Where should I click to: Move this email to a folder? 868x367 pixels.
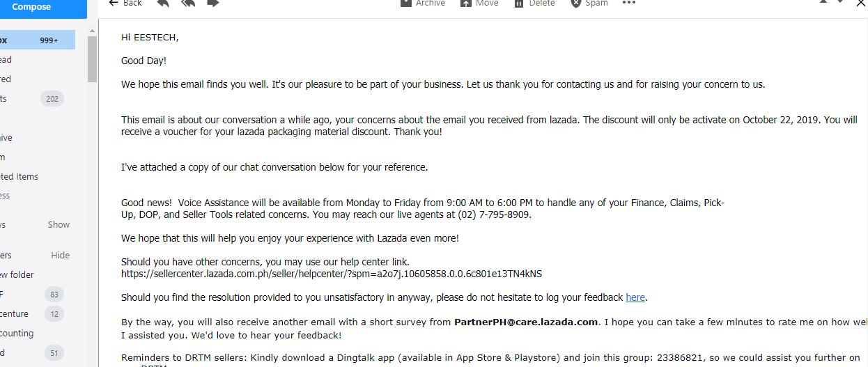479,3
